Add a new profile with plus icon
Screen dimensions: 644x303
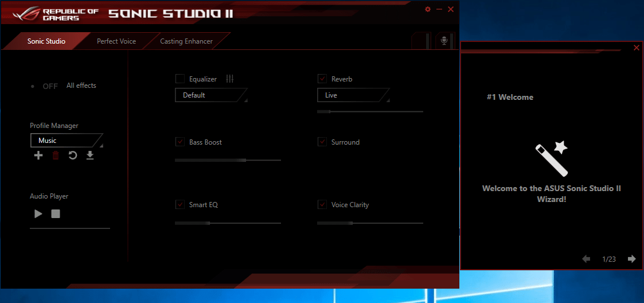(38, 156)
